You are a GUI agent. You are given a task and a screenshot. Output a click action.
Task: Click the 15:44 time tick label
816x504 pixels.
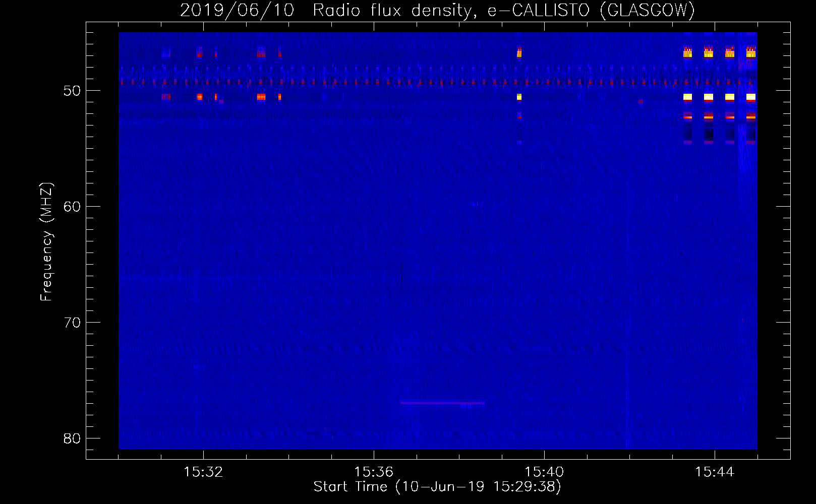coord(715,472)
